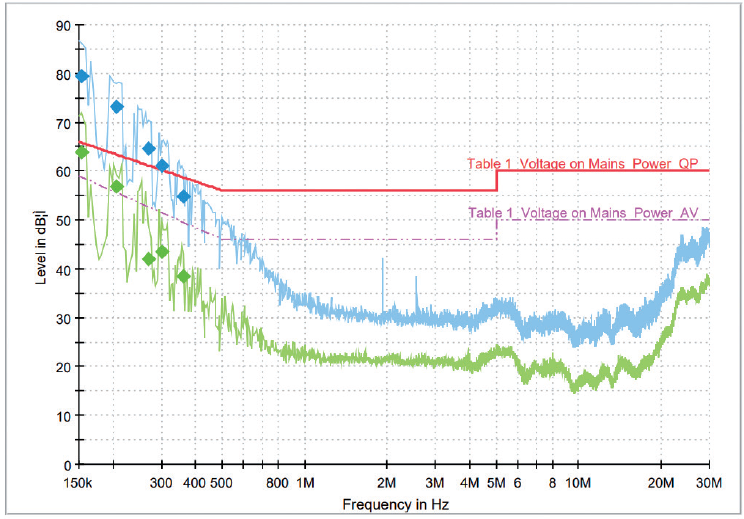
Task: Click the green diamond marker near 57 dB
Action: pos(117,186)
